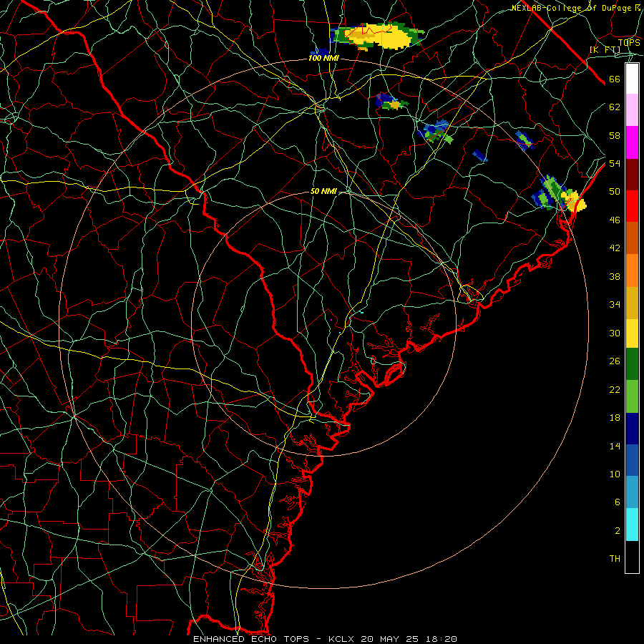Screen dimensions: 644x644
Task: Click the 62 legend value
Action: 615,107
